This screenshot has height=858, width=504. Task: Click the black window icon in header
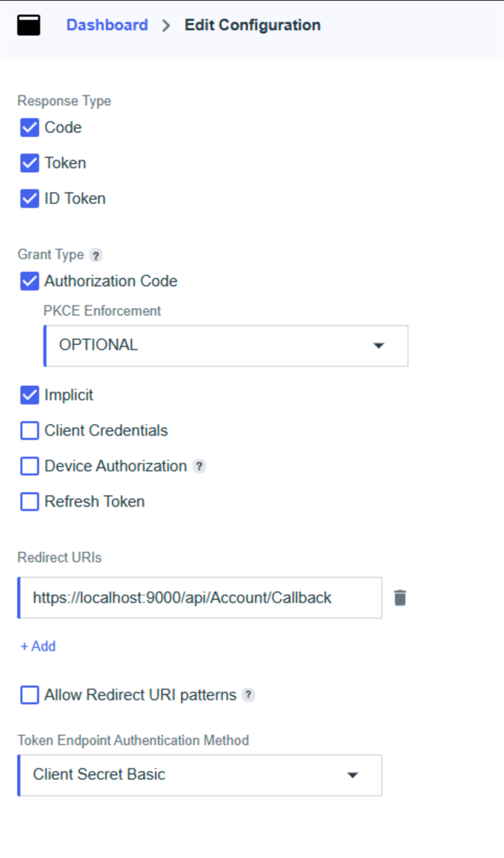coord(28,25)
